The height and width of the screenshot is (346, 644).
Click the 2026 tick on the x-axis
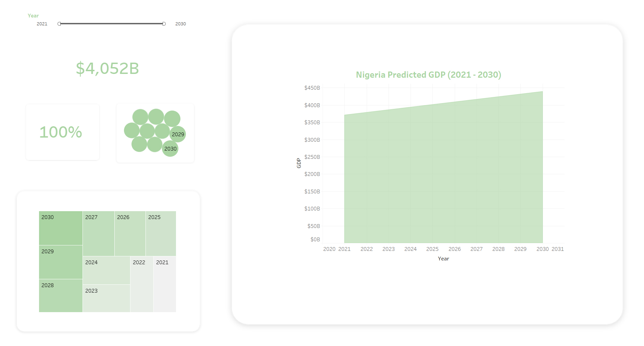point(455,249)
